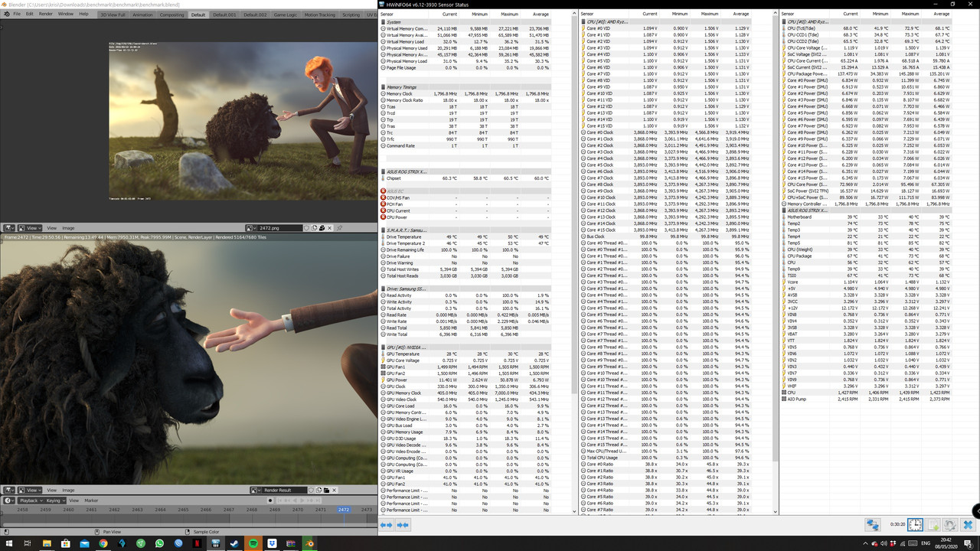Open timeline editor type dropdown
Viewport: 980px width, 551px height.
[9, 500]
